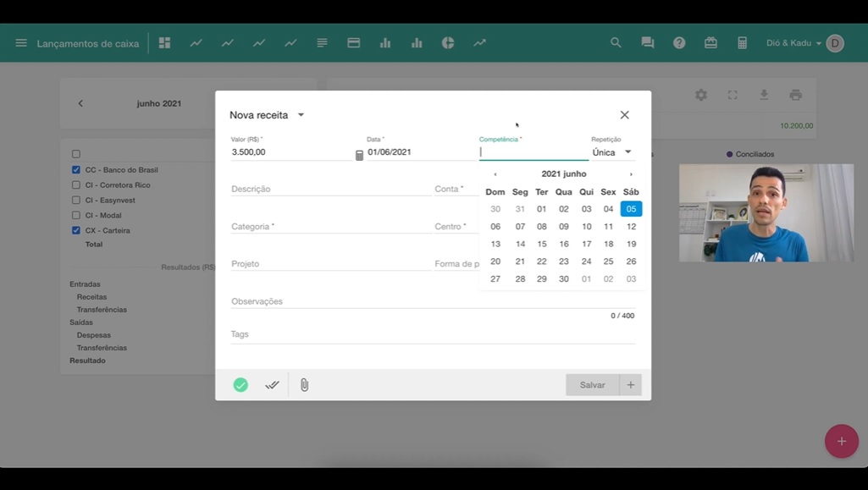Click the attachment paperclip icon

tap(304, 385)
